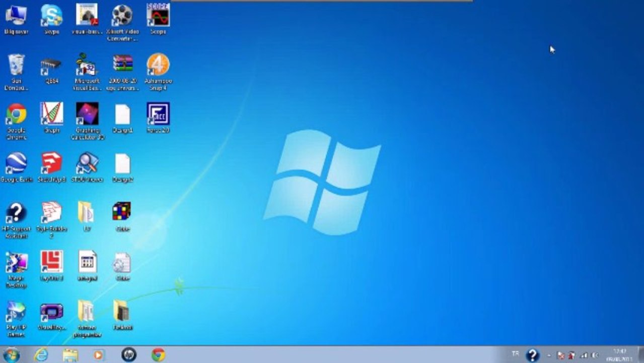Click the red tray icon beside flag
The height and width of the screenshot is (363, 644).
click(573, 355)
